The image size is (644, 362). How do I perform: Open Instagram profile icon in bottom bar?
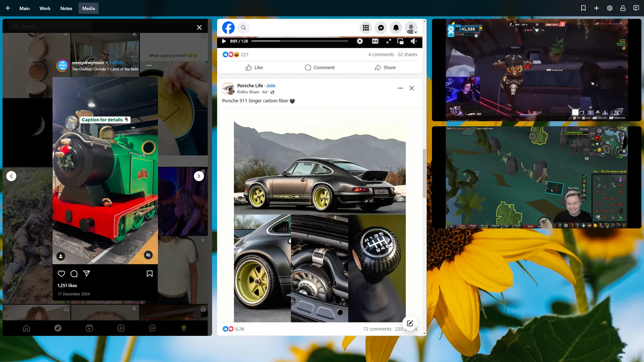coord(184,328)
